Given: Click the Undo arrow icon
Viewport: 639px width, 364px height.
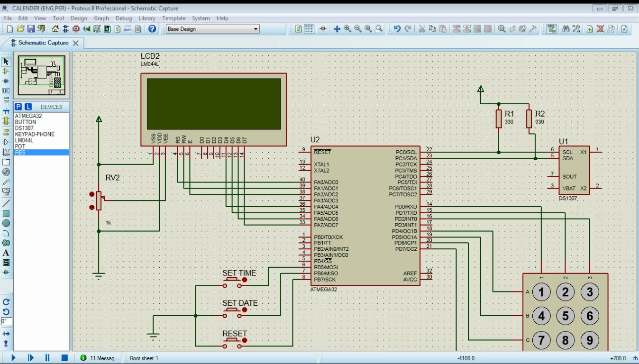Looking at the screenshot, I should tap(397, 29).
